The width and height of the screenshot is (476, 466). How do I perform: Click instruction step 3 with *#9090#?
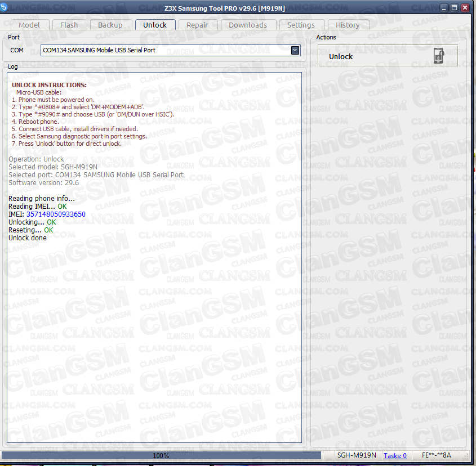tap(93, 114)
